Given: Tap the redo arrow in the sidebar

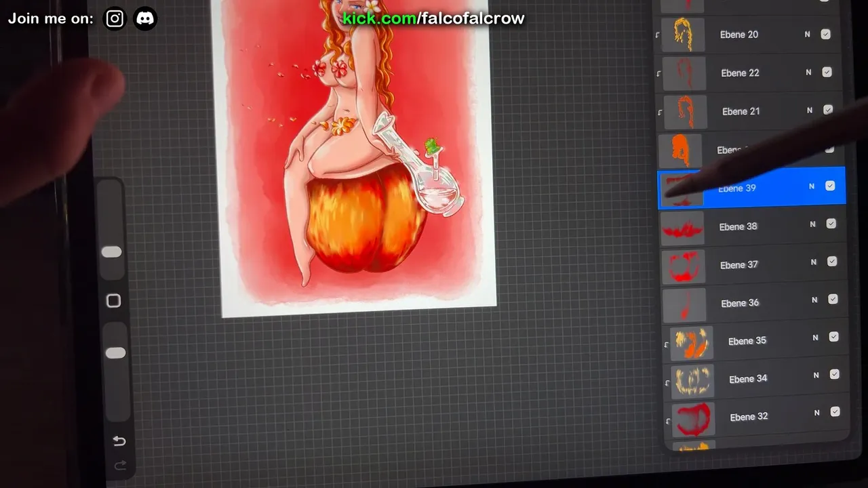Looking at the screenshot, I should [x=120, y=465].
